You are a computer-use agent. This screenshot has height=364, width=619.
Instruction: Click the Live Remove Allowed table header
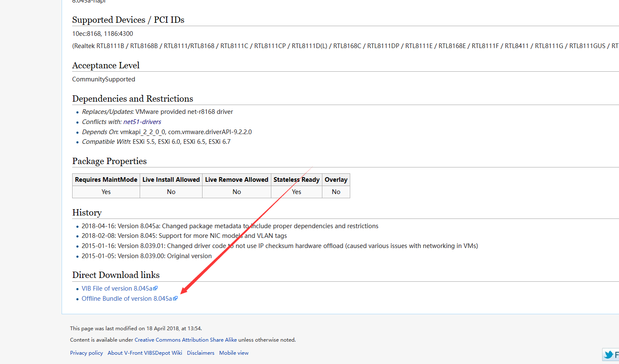[237, 180]
